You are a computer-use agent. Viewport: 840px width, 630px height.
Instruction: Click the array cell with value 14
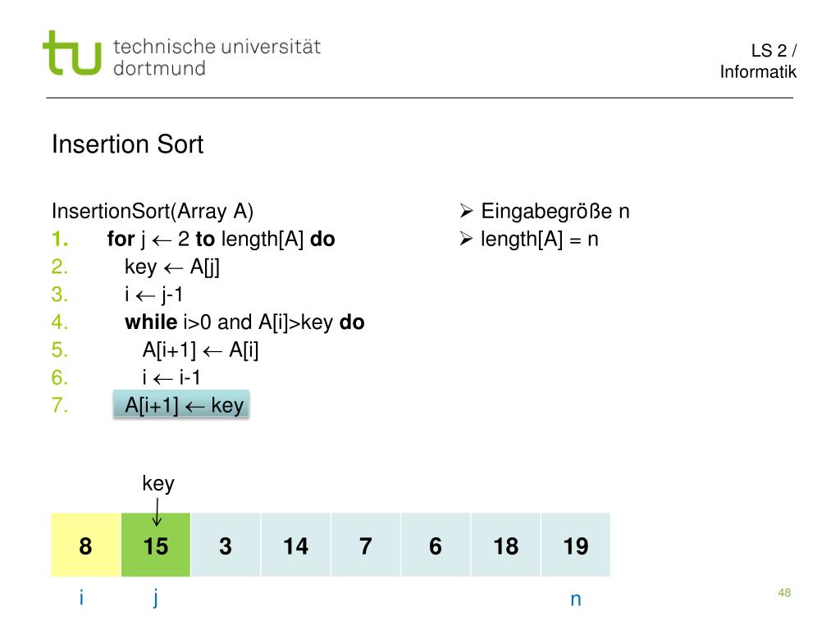295,545
